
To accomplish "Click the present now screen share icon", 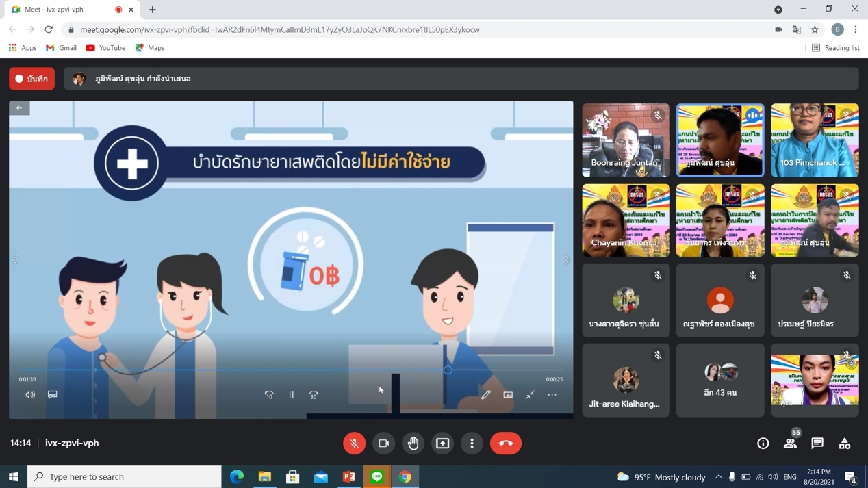I will (x=443, y=444).
